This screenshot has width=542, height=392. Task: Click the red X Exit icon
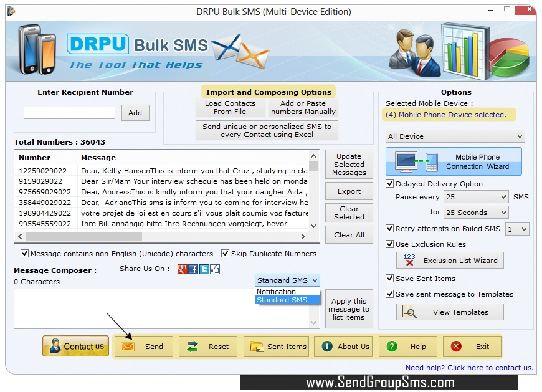(456, 347)
